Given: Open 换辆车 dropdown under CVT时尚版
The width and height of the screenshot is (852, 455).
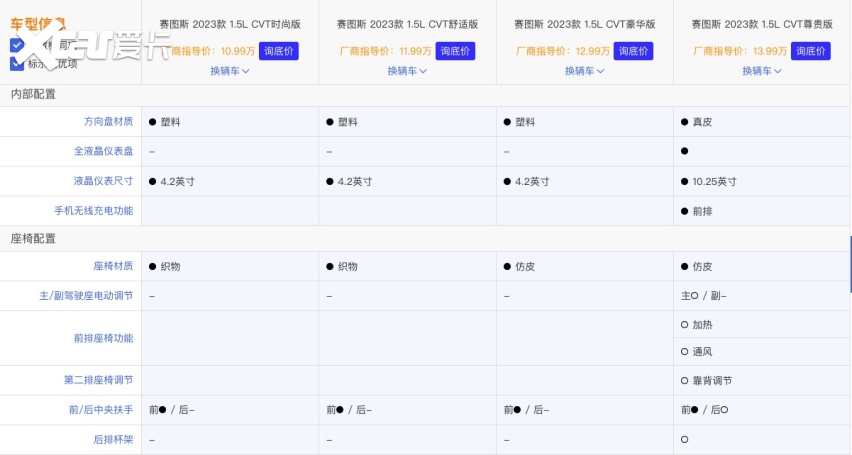Looking at the screenshot, I should [229, 71].
